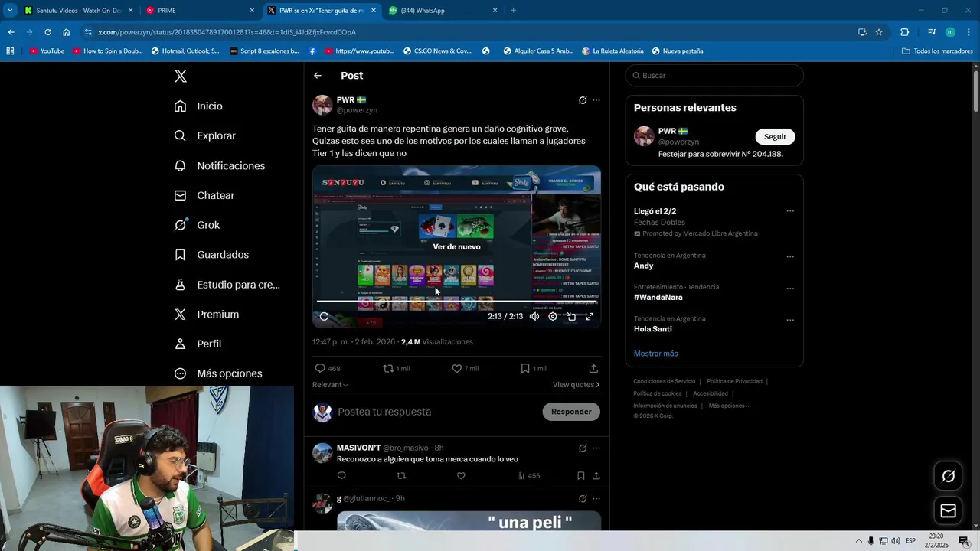The height and width of the screenshot is (551, 980).
Task: Open three-dot menu on MASIVON'T reply
Action: point(596,448)
